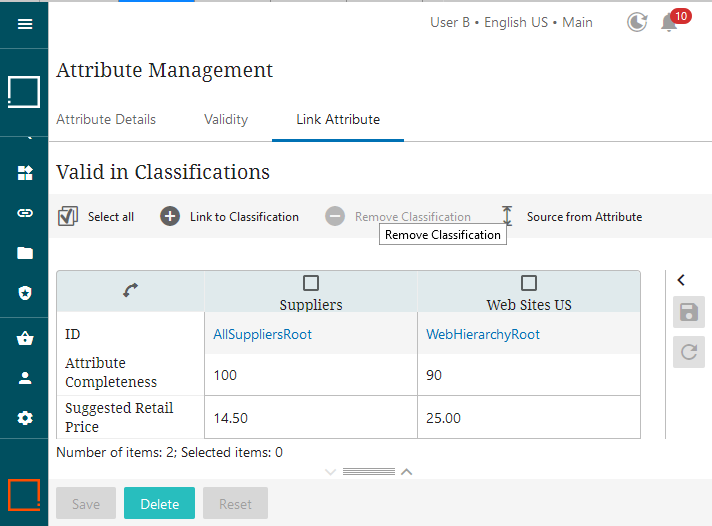Open the links sidebar icon
The height and width of the screenshot is (526, 712).
tap(25, 213)
